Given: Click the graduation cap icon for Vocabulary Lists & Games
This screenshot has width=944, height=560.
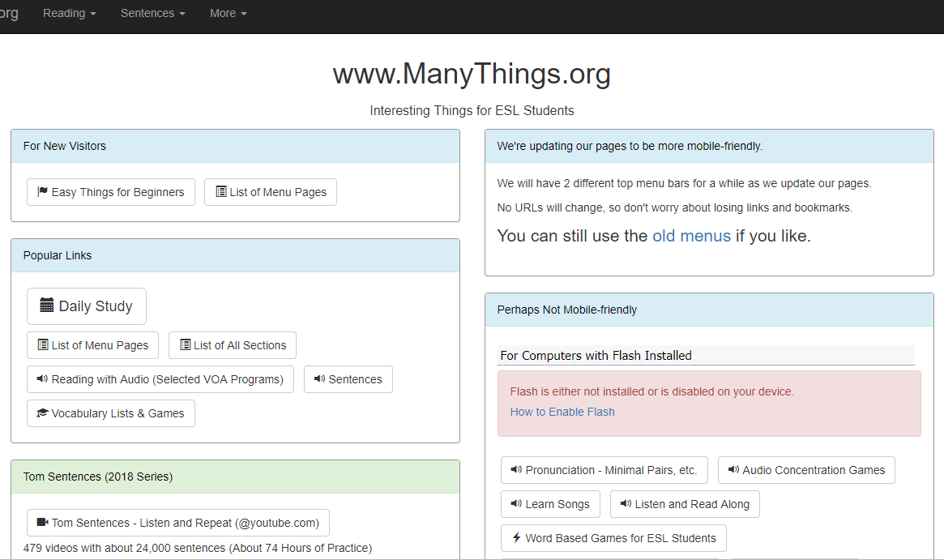Looking at the screenshot, I should point(43,413).
